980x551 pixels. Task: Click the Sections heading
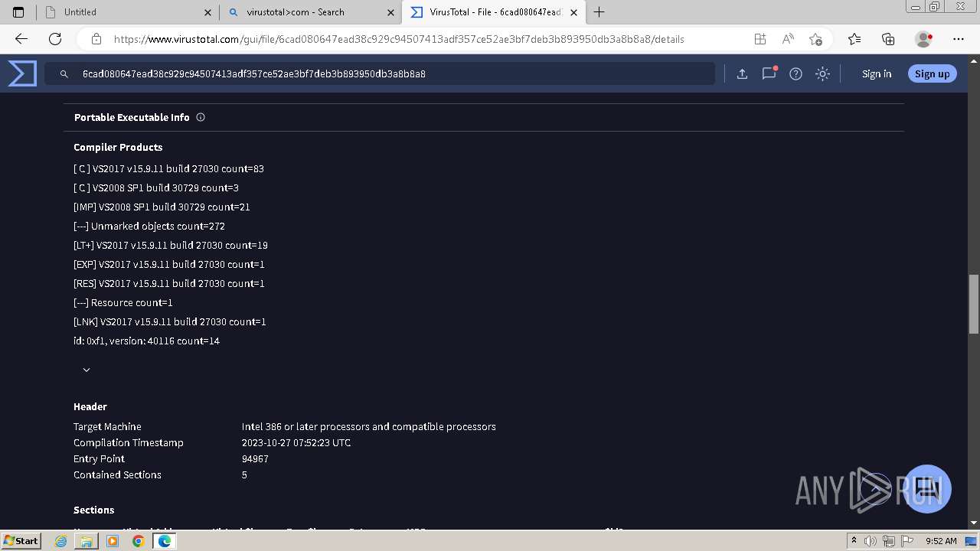[x=93, y=510]
